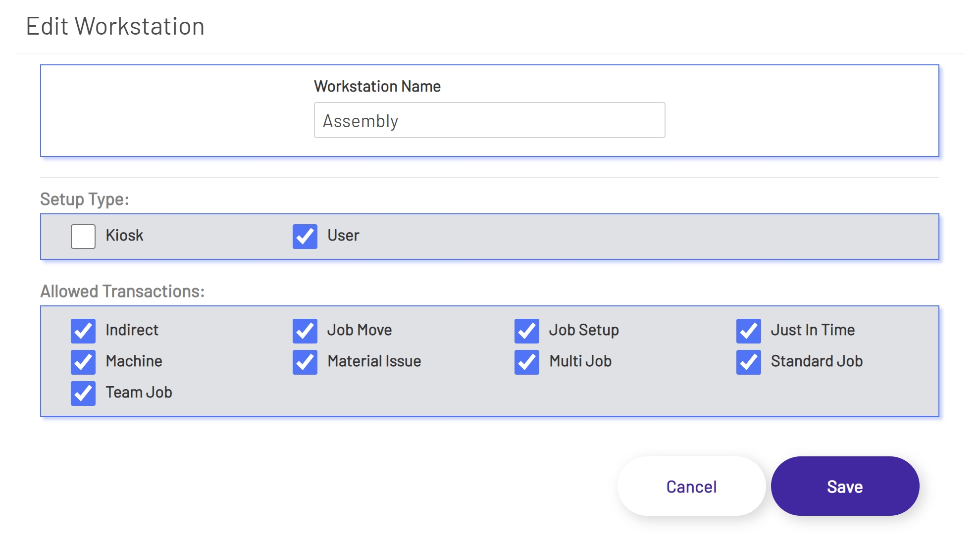Uncheck the Team Job checkbox
980x540 pixels.
83,393
